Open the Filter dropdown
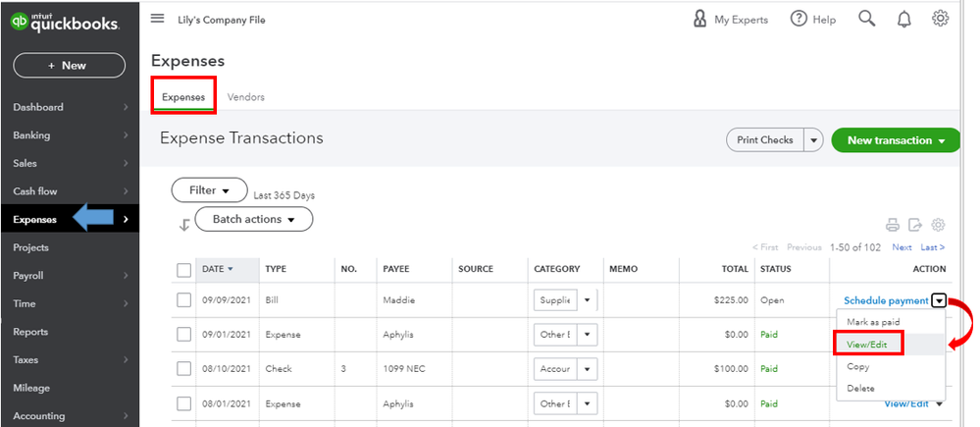The height and width of the screenshot is (427, 980). (209, 190)
